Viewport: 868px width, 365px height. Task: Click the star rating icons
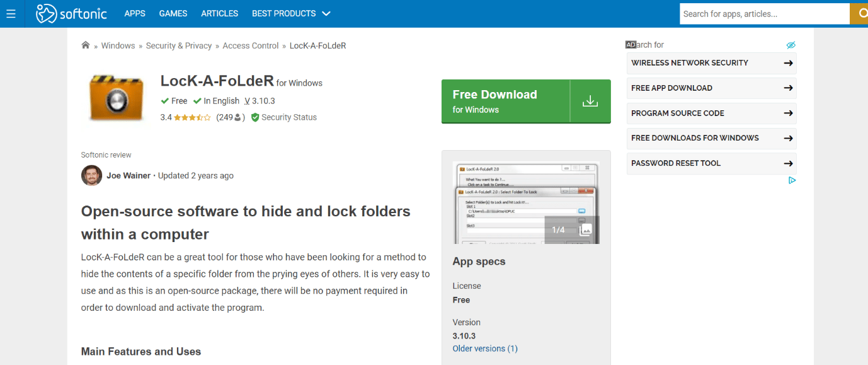(x=193, y=117)
